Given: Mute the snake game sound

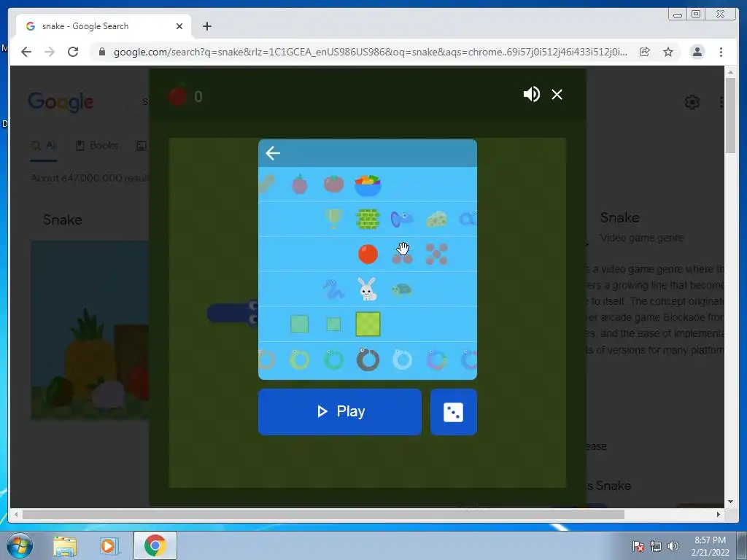Looking at the screenshot, I should [531, 94].
